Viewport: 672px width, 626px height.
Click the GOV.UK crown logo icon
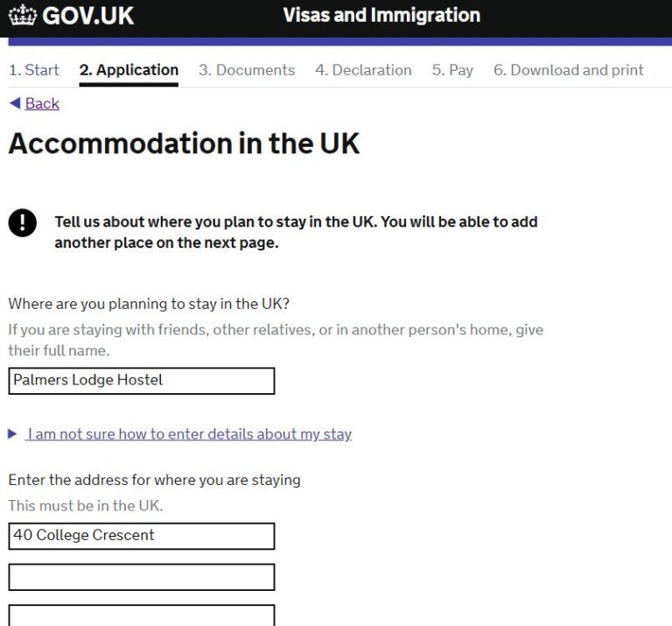[23, 15]
